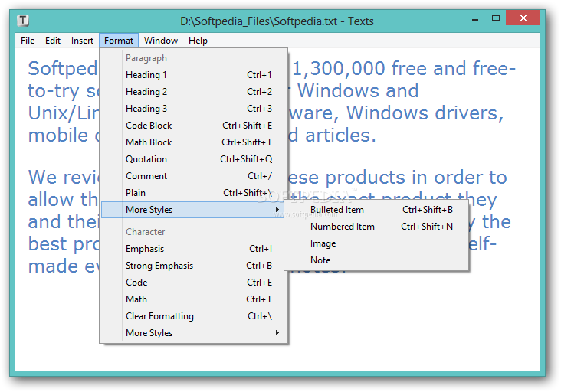The image size is (561, 392).
Task: Apply Heading 2 paragraph style
Action: click(194, 92)
